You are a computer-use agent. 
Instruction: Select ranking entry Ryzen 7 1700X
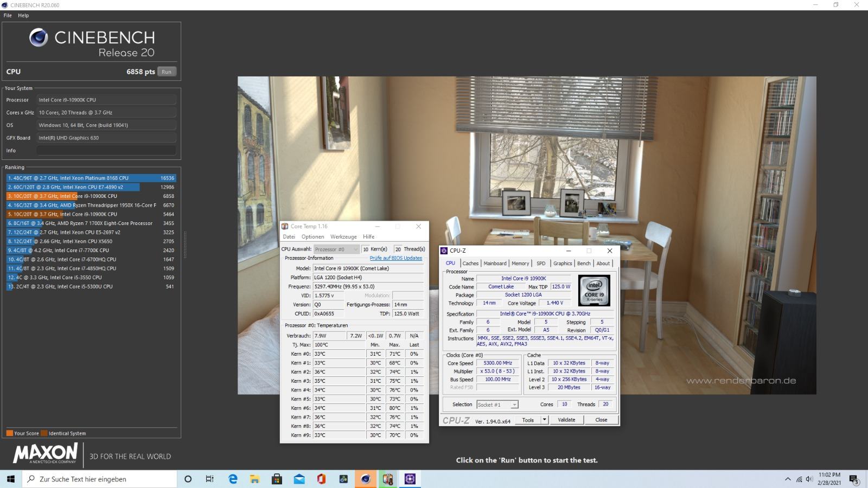click(x=91, y=223)
